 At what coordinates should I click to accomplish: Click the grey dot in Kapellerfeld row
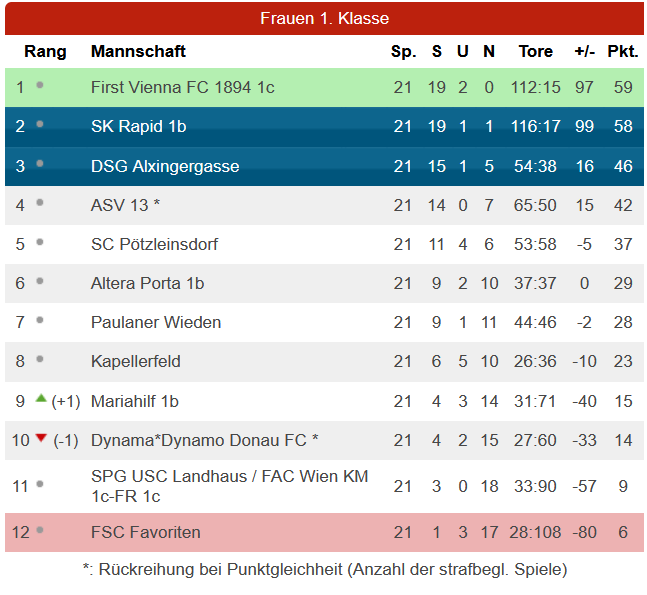[40, 359]
